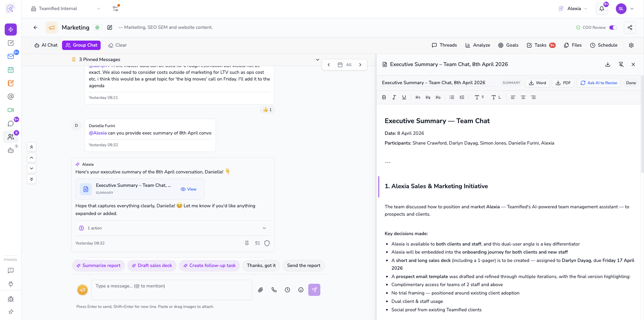
Task: Apply italic formatting in editor toolbar
Action: (x=394, y=97)
